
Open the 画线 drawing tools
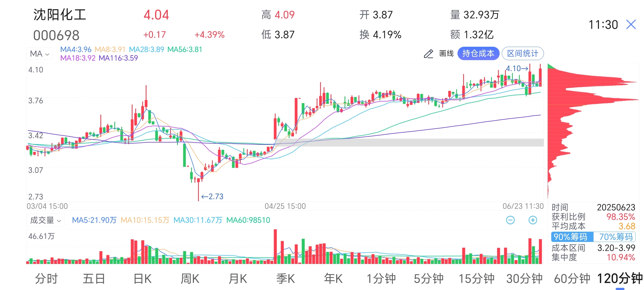pyautogui.click(x=447, y=53)
